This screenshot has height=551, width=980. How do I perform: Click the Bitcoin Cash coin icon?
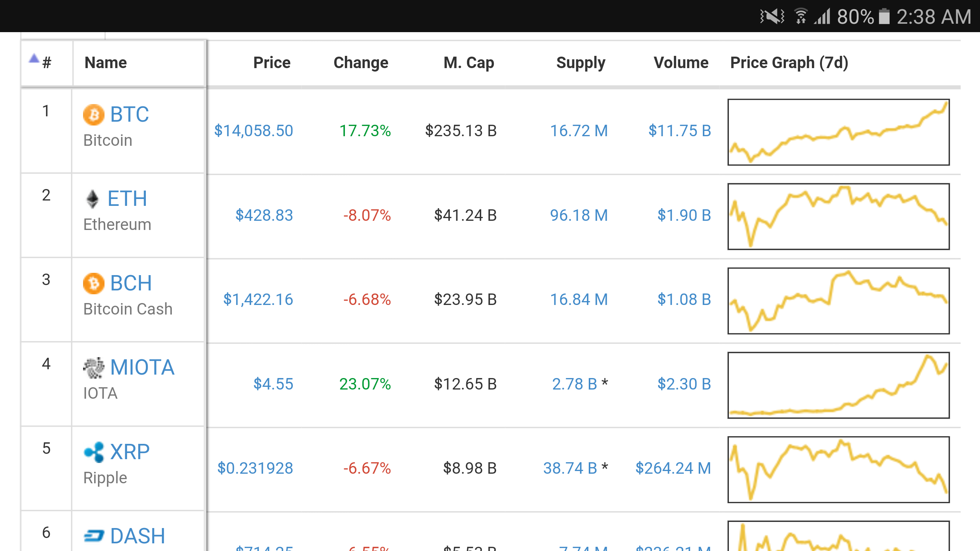[x=93, y=284]
